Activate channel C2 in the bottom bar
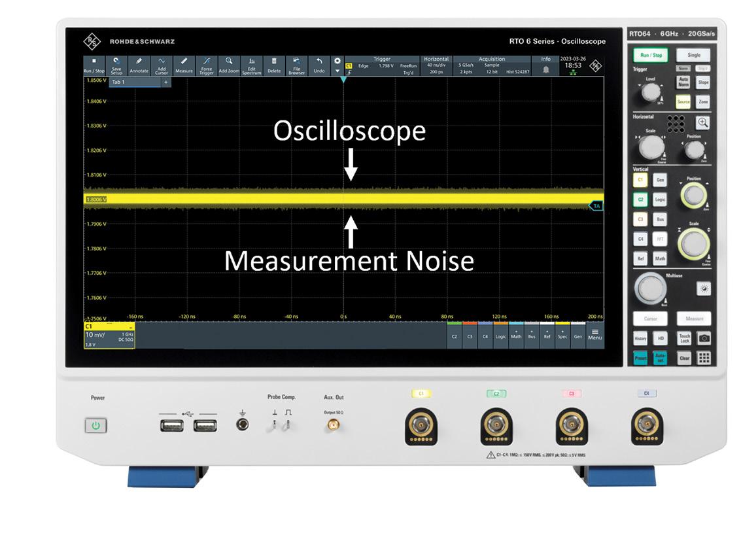This screenshot has width=741, height=560. point(454,336)
